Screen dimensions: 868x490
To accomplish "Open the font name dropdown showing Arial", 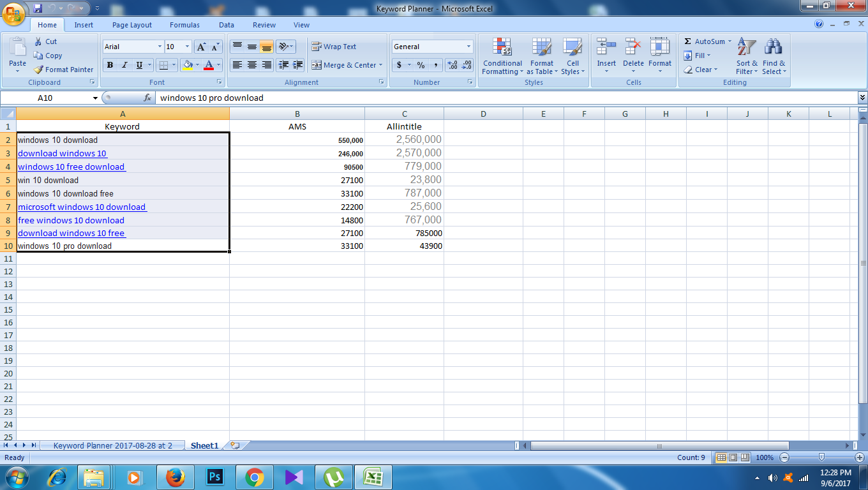I will pos(160,47).
